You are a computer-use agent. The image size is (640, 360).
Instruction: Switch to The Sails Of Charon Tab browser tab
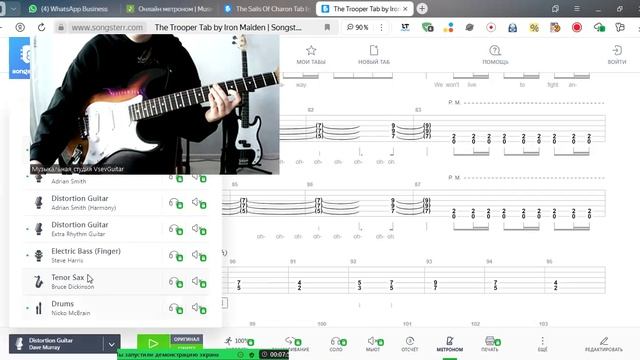coord(267,9)
